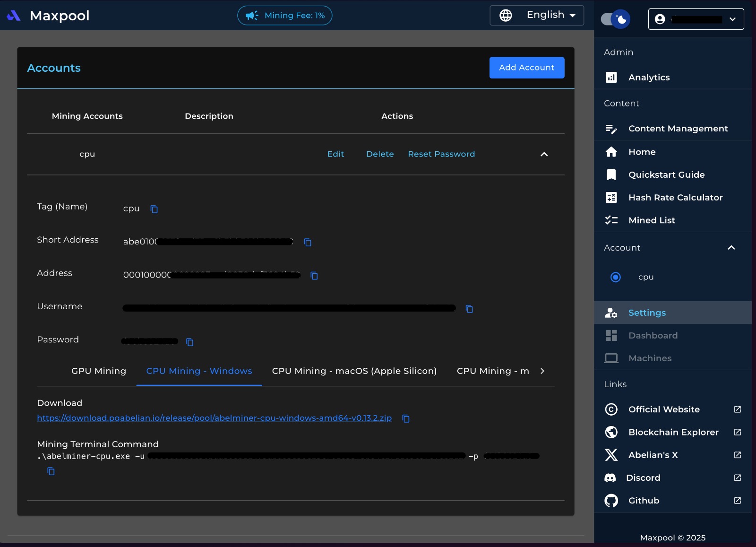Click the Quickstart Guide bookmark icon
Screen dimensions: 756x547
pyautogui.click(x=611, y=174)
